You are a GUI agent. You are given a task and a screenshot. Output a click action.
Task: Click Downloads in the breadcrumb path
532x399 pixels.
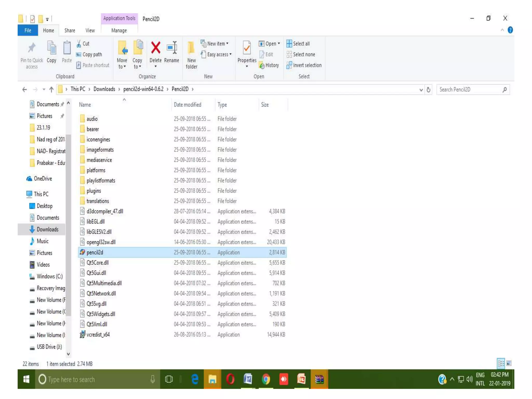point(104,89)
